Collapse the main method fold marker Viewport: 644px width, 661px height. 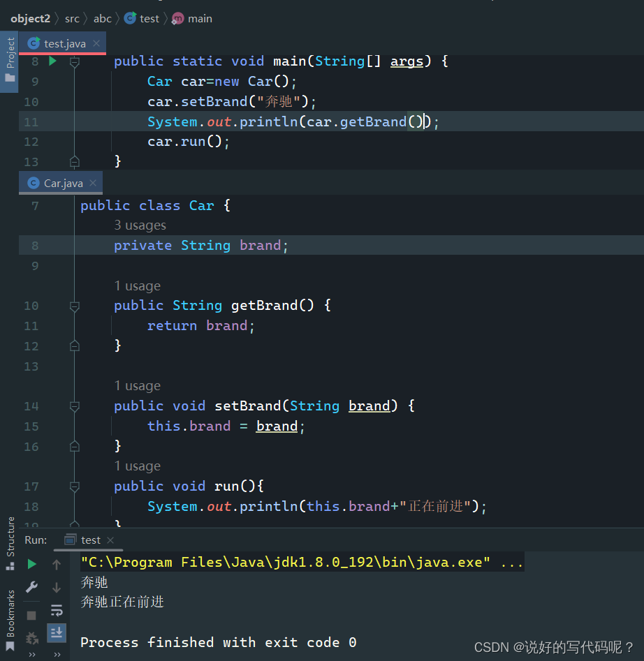click(x=75, y=62)
